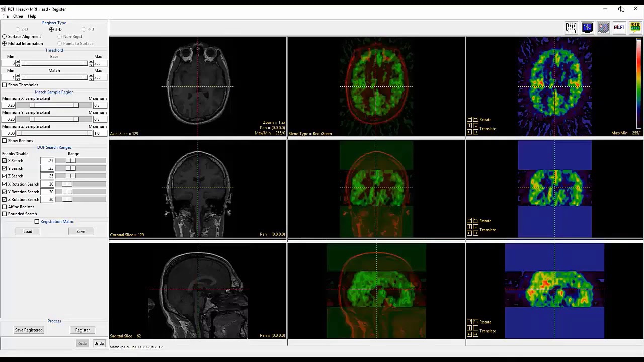Click the Save Registered button

coord(29,330)
